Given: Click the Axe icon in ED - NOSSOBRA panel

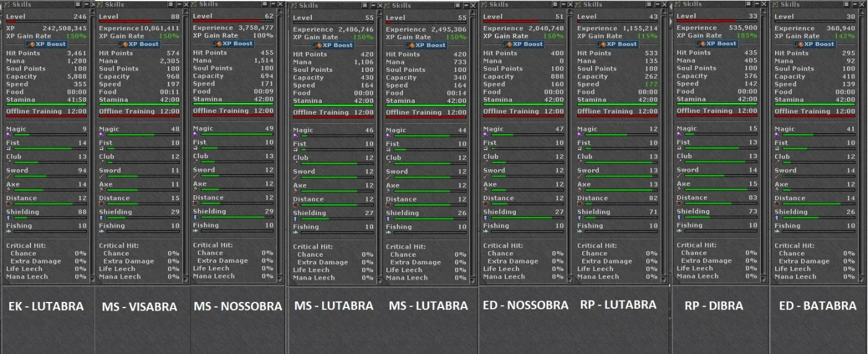Looking at the screenshot, I should 485,190.
